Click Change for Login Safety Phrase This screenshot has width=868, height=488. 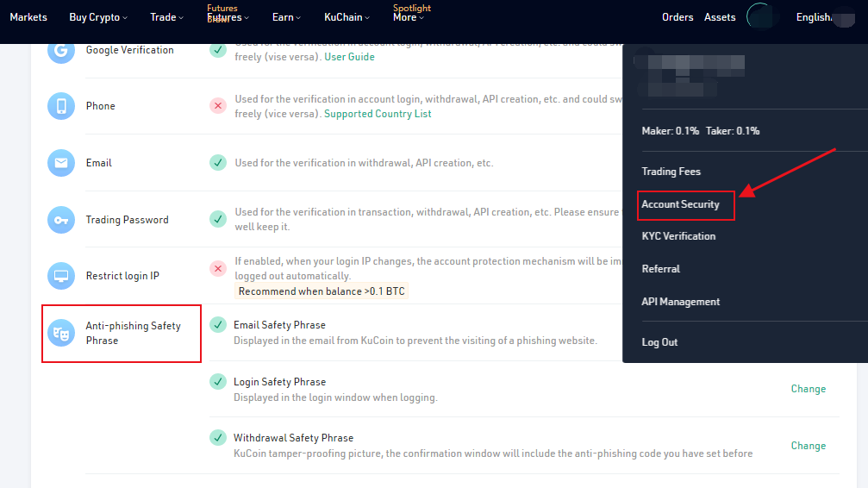click(x=809, y=389)
